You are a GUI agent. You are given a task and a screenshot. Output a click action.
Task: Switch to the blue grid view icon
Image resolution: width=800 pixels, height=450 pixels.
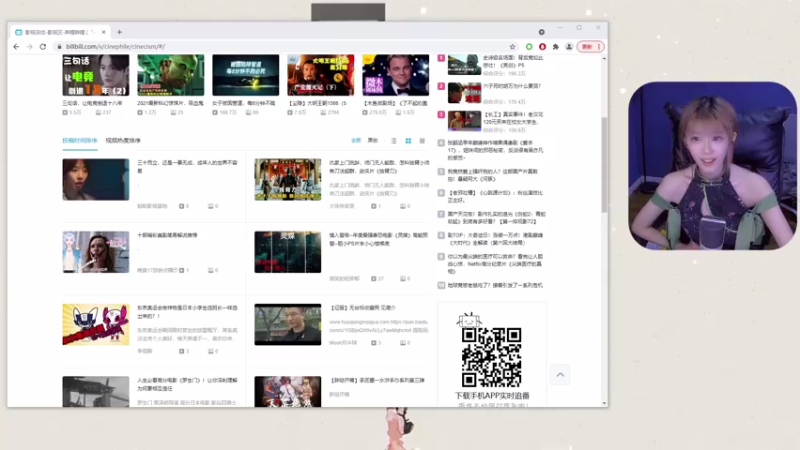tap(408, 141)
